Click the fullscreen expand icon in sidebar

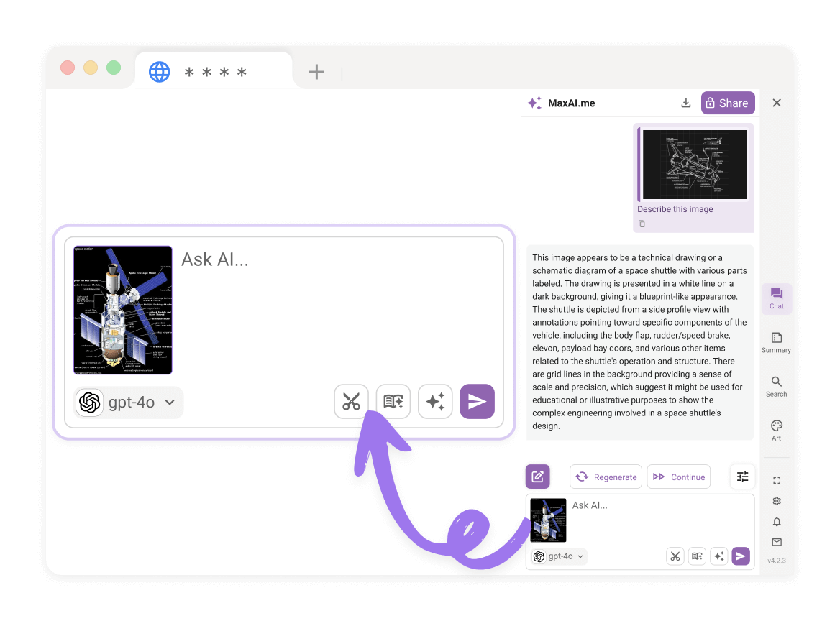pyautogui.click(x=777, y=481)
